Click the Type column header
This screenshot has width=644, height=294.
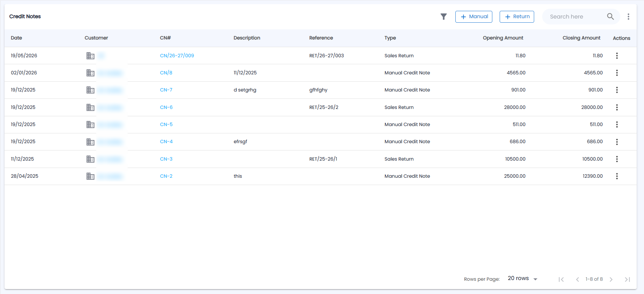coord(390,38)
